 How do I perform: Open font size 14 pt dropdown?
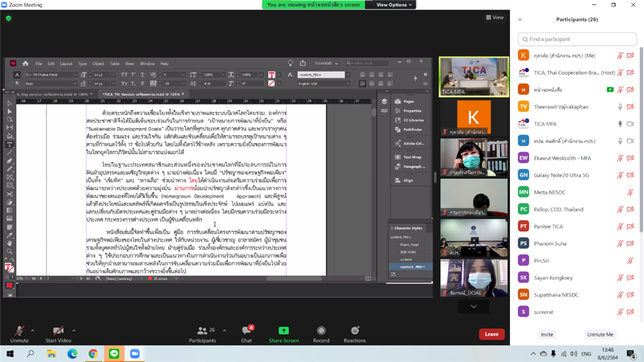pos(113,75)
